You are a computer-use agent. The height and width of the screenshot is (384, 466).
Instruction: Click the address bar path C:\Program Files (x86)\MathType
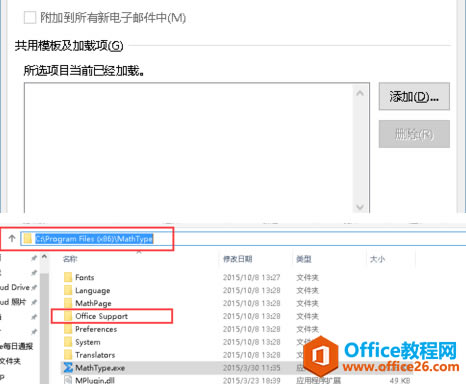[x=94, y=239]
